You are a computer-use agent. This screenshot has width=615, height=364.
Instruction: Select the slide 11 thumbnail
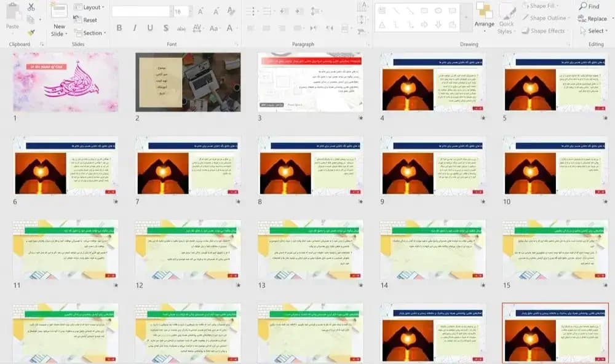(66, 250)
